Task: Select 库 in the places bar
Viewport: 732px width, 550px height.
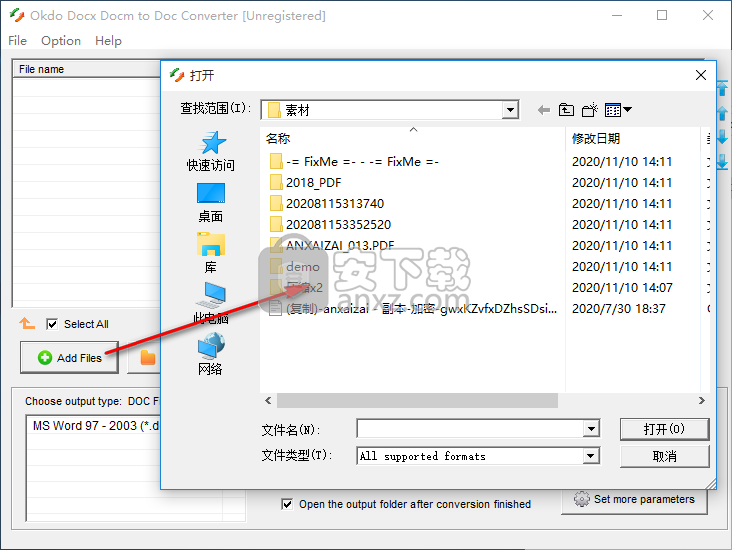Action: pos(211,253)
